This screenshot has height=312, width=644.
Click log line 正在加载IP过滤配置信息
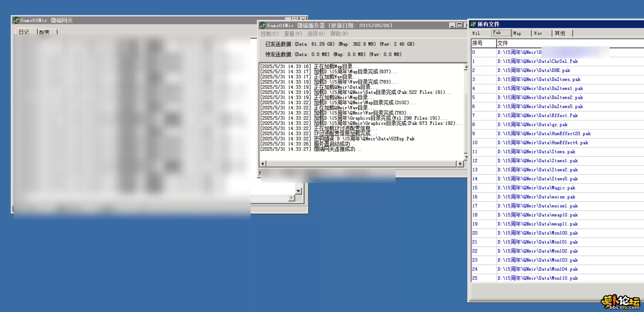point(319,128)
